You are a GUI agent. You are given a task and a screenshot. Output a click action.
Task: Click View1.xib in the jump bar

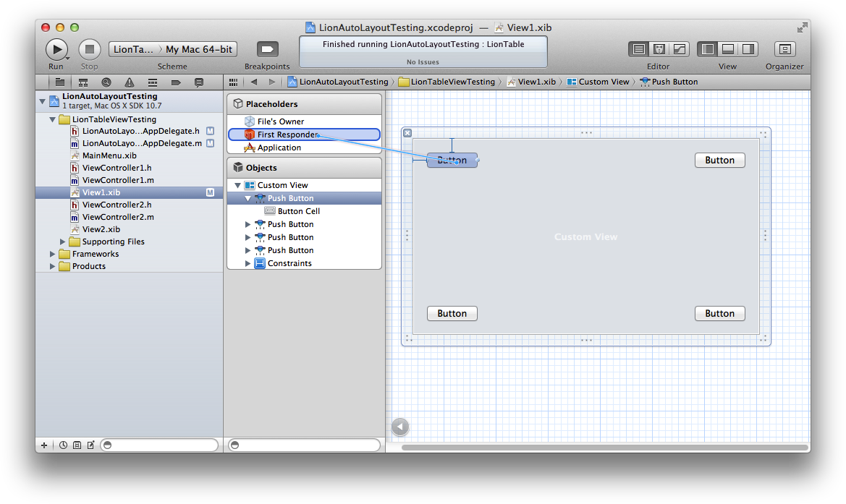point(531,82)
